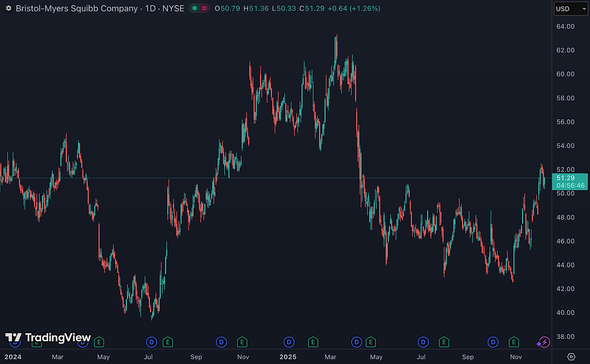
Task: Click the pink lightning bolt event icon
Action: 544,342
